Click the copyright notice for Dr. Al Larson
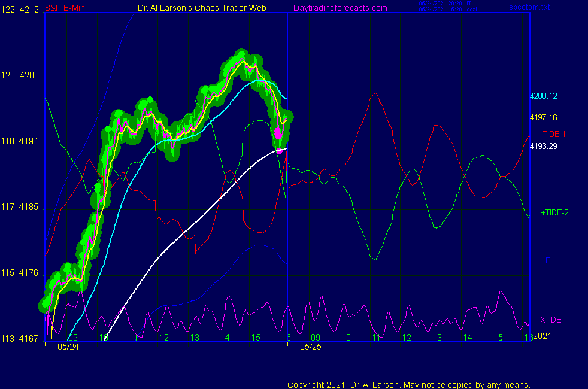This screenshot has height=389, width=588. pyautogui.click(x=409, y=385)
